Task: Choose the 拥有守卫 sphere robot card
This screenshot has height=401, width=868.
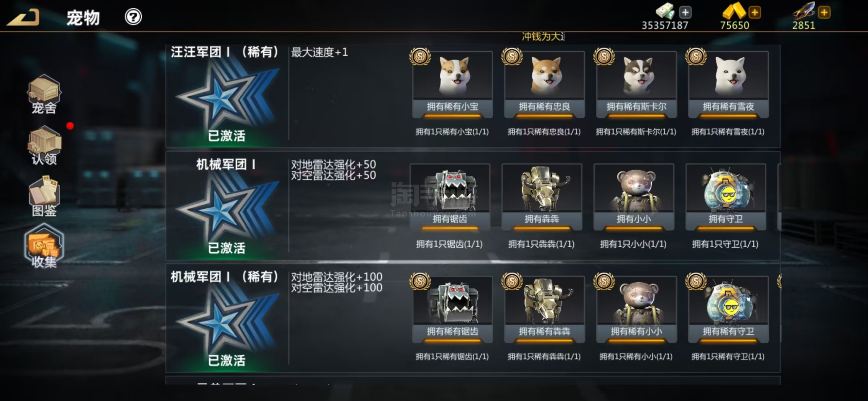Action: 726,197
